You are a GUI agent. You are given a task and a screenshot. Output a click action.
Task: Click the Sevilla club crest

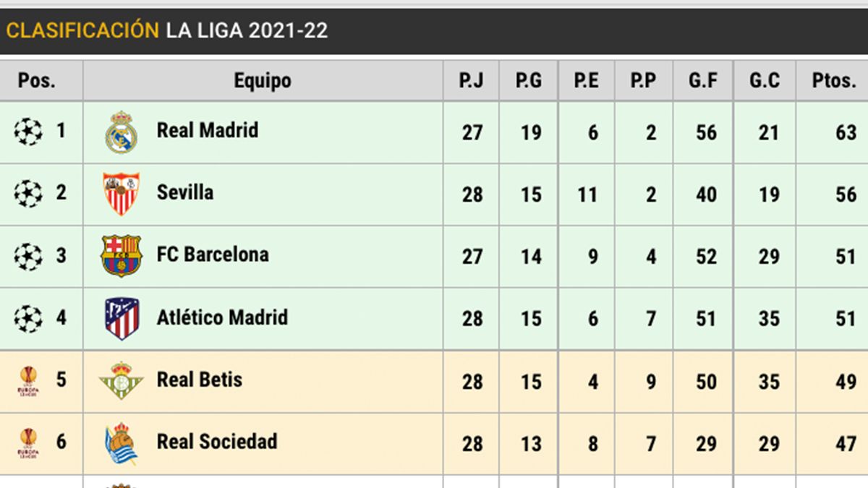(121, 194)
